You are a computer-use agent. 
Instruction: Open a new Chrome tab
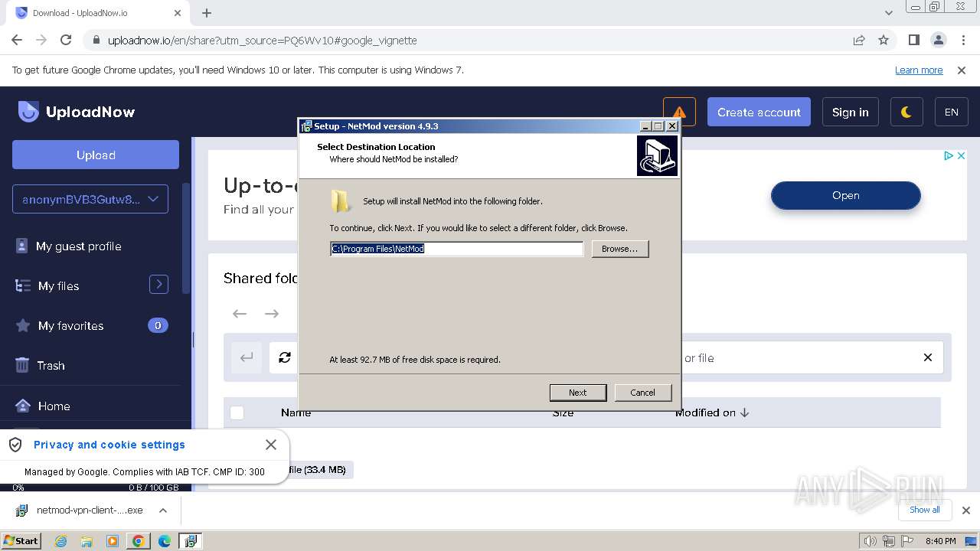coord(207,13)
